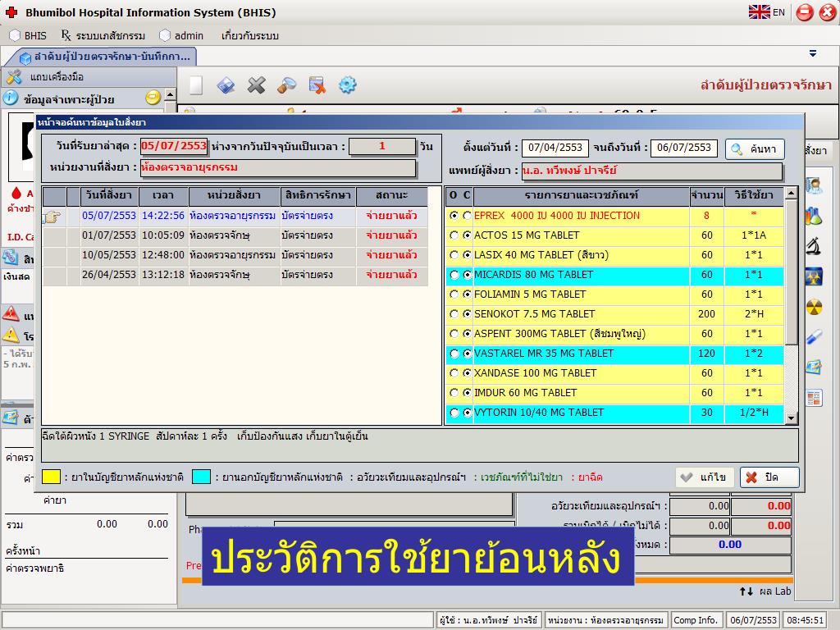Select O radio for EPREX 4000 IU INJECTION
This screenshot has height=630, width=840.
(x=454, y=216)
